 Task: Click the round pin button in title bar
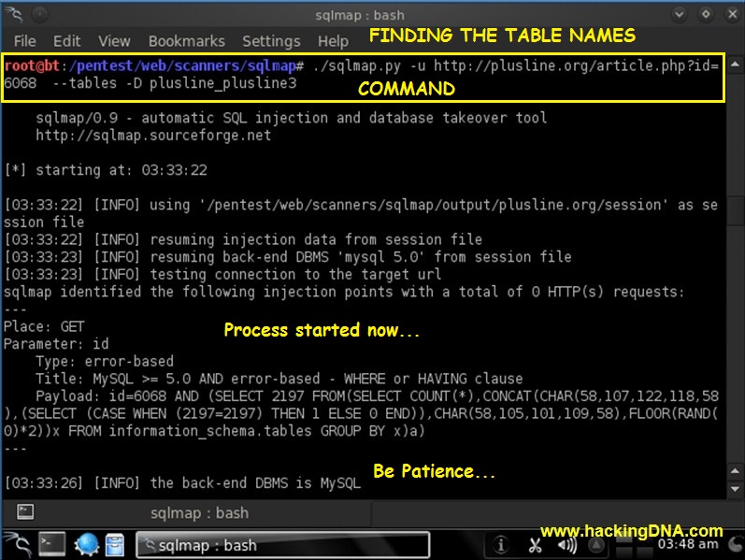[x=40, y=15]
